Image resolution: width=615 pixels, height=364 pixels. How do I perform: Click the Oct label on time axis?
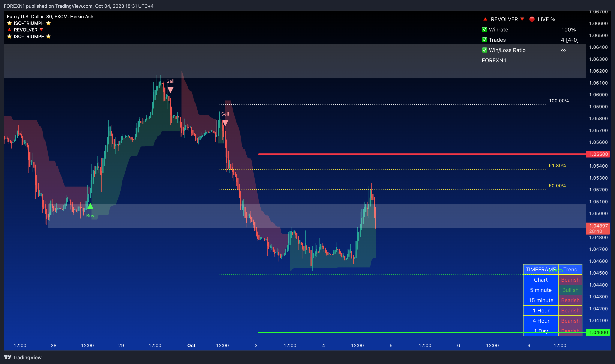(191, 345)
